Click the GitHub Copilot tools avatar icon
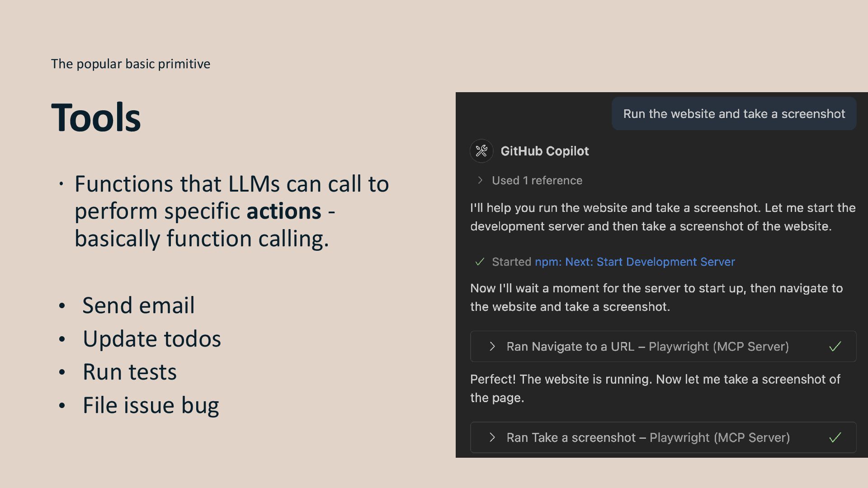This screenshot has height=488, width=868. click(x=481, y=151)
